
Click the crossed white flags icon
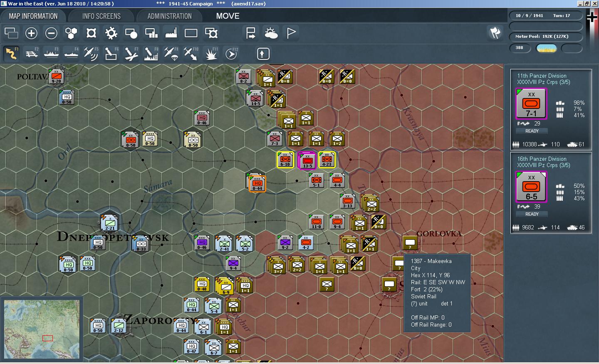tap(495, 33)
